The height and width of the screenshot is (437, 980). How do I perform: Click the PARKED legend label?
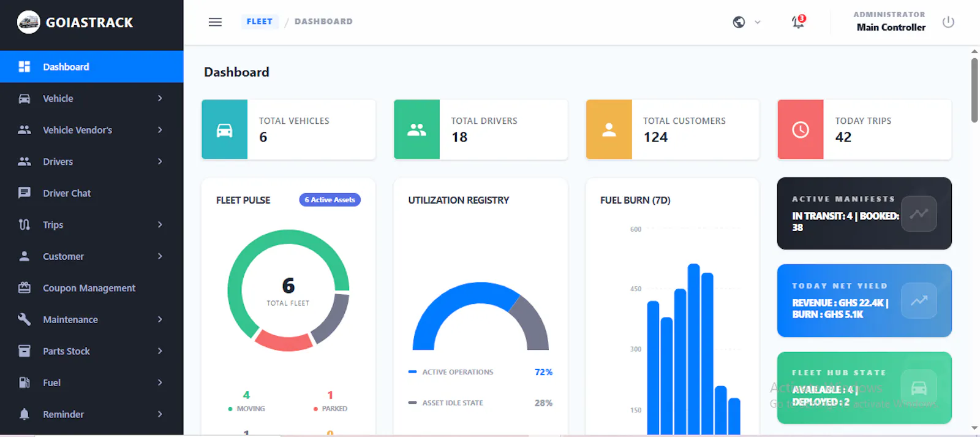tap(334, 409)
